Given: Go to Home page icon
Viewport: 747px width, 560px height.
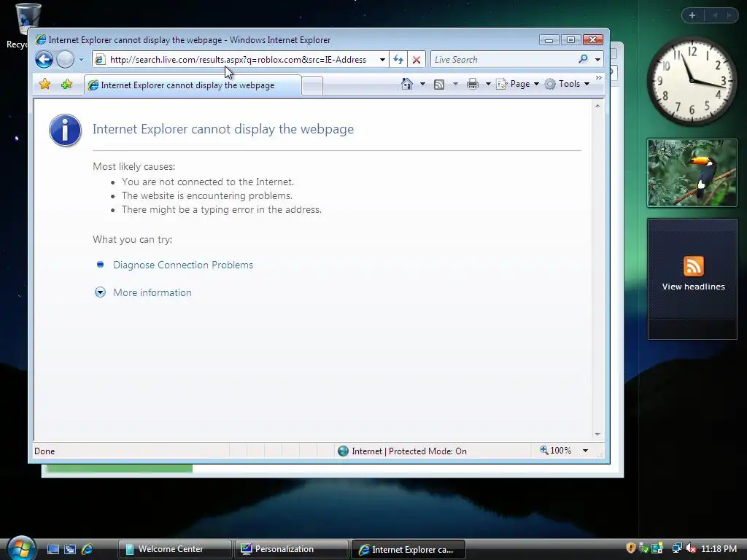Looking at the screenshot, I should [x=406, y=84].
